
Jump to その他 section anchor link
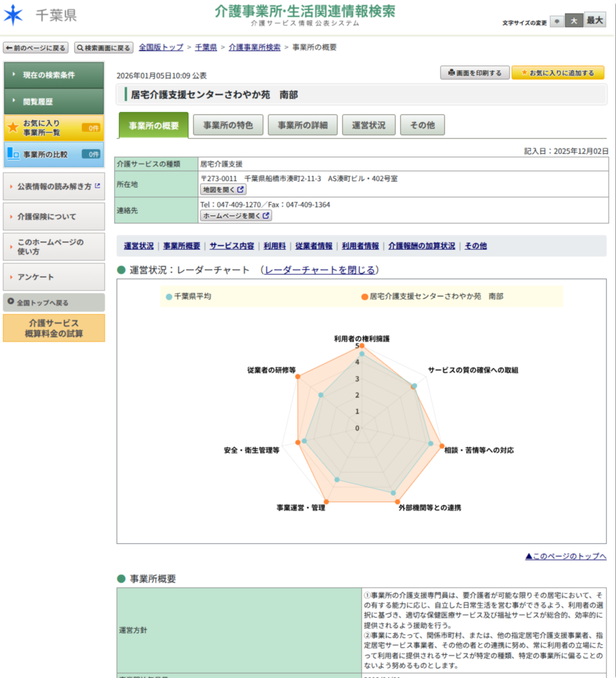click(x=475, y=246)
